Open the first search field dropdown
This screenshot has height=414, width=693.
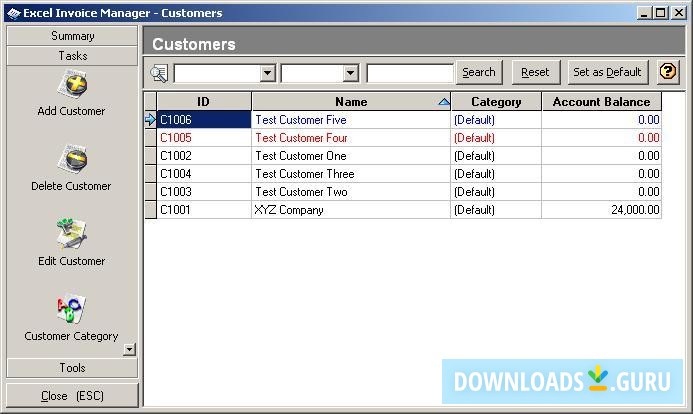tap(267, 73)
